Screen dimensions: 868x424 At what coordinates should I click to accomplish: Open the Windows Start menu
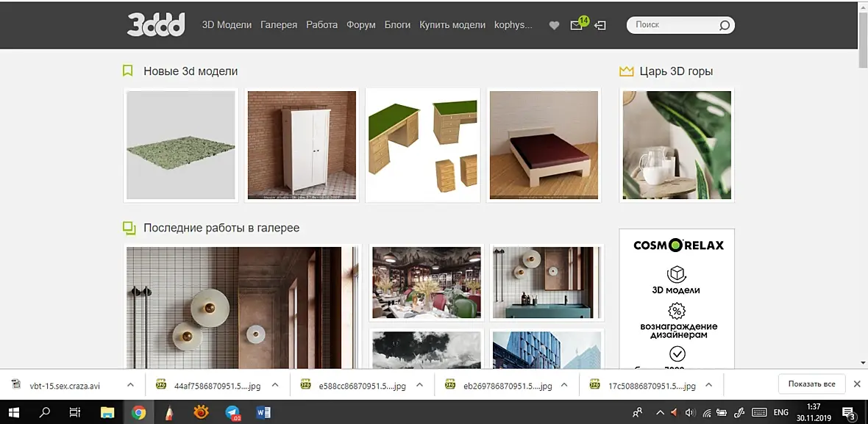coord(14,412)
